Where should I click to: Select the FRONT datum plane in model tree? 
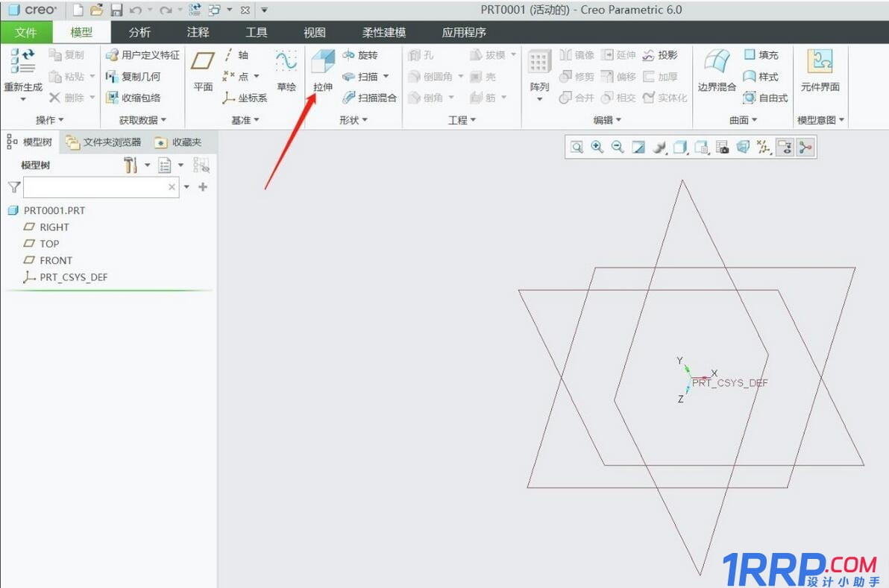coord(56,260)
